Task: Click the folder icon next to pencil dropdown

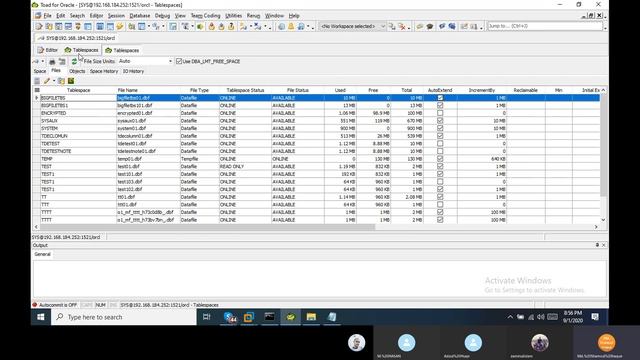Action: (61, 81)
